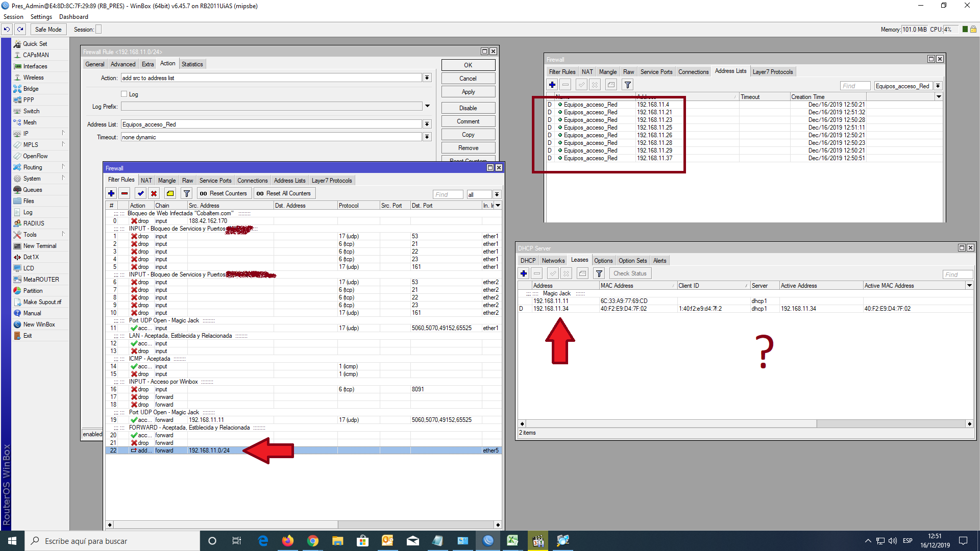
Task: Open Option Sets tab in DHCP Server
Action: click(632, 261)
